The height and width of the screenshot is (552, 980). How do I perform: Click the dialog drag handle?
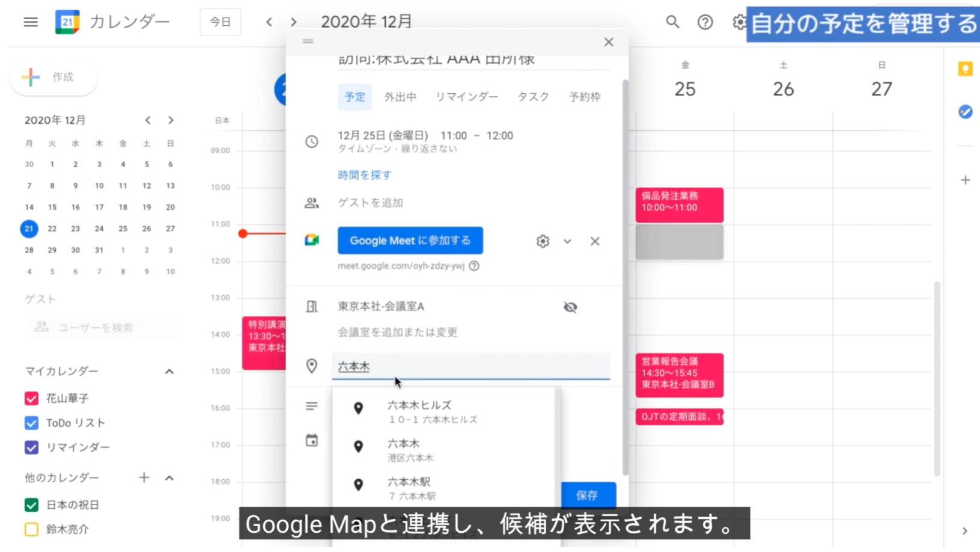click(x=308, y=41)
